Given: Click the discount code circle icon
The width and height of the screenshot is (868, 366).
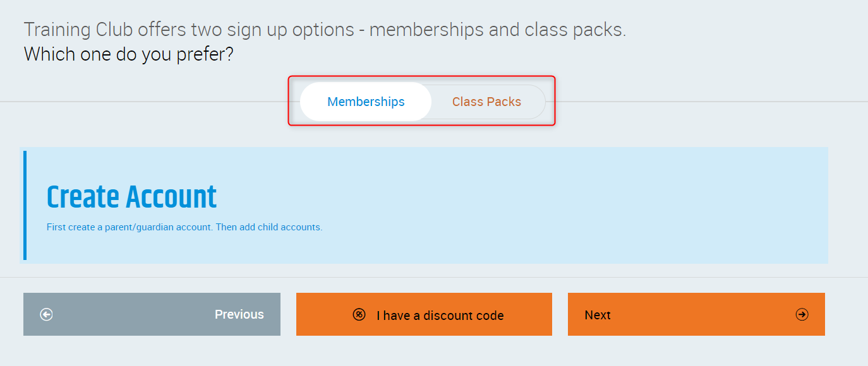Looking at the screenshot, I should (359, 314).
